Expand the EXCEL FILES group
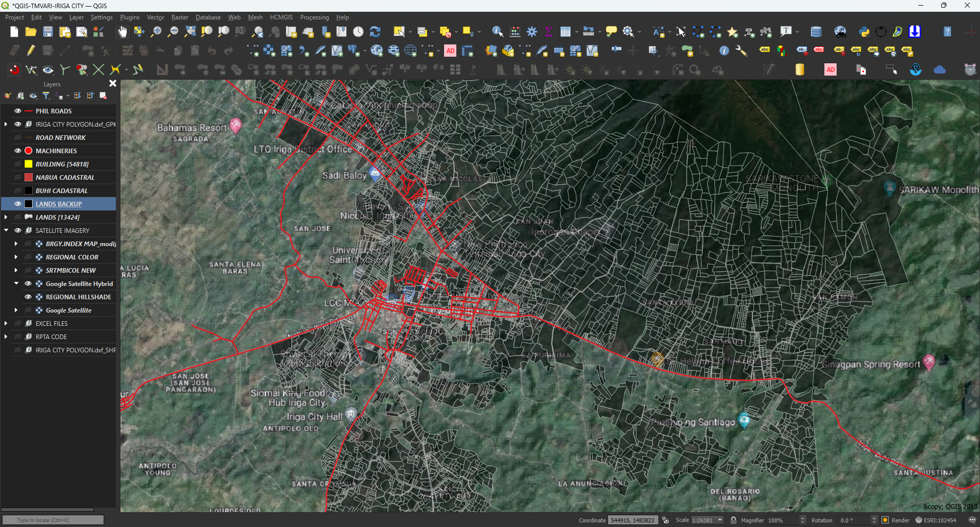The width and height of the screenshot is (980, 527). 6,323
